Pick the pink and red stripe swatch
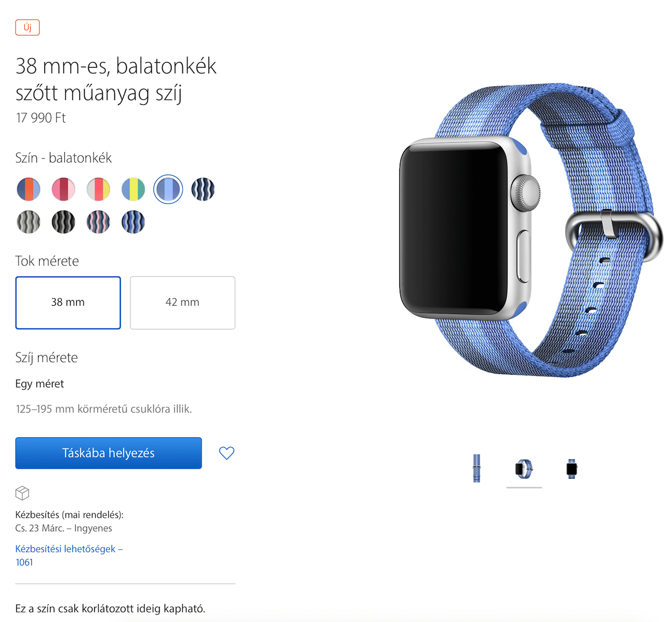 point(63,189)
